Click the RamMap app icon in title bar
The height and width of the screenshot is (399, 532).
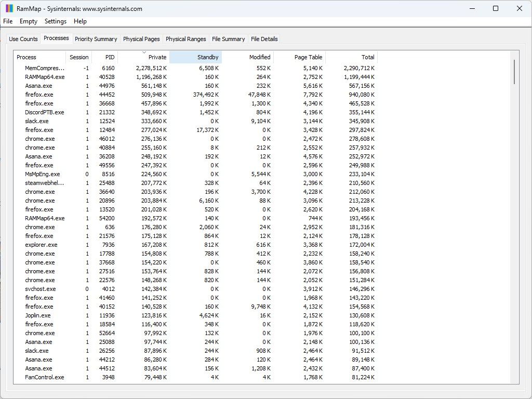pyautogui.click(x=9, y=8)
